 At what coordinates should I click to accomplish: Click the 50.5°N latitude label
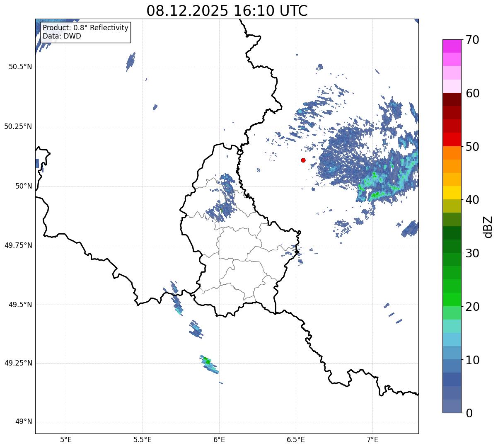pos(20,67)
